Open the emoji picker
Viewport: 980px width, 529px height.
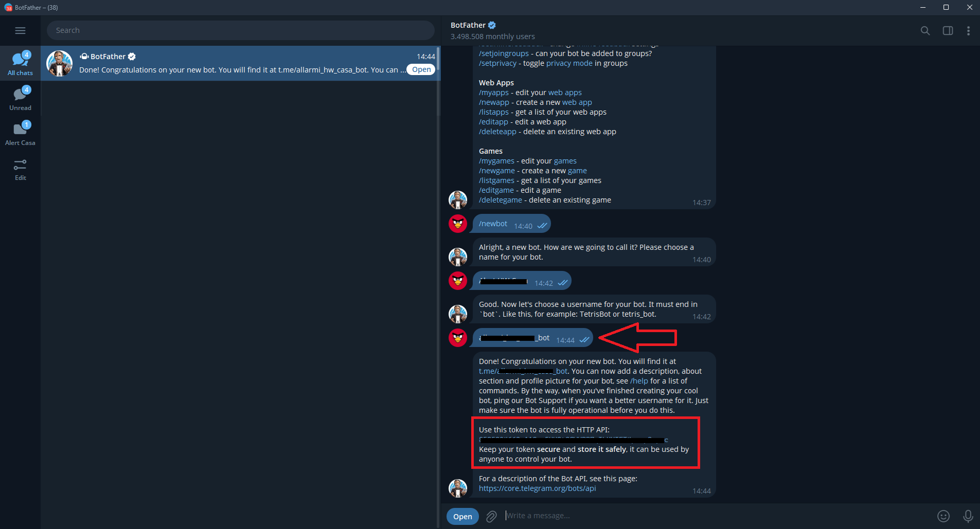(x=943, y=516)
